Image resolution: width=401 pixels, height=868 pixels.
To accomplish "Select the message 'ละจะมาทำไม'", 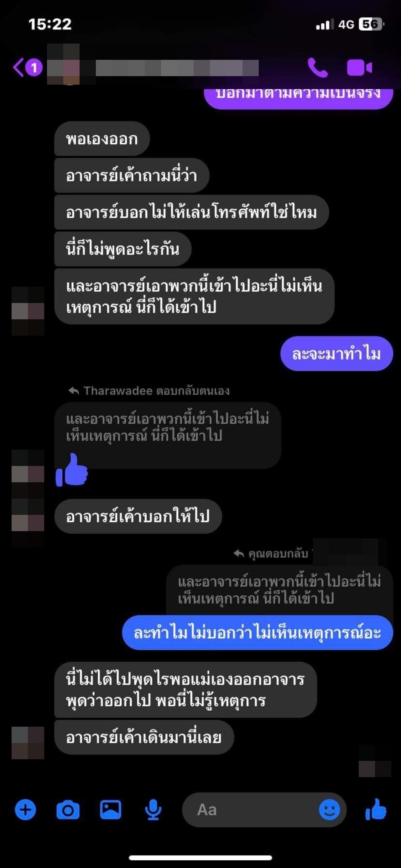I will coord(337,353).
